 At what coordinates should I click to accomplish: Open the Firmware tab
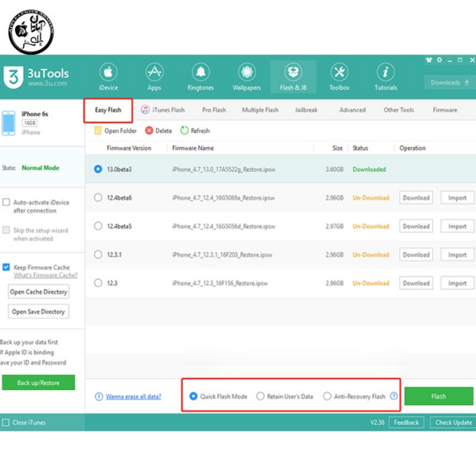click(445, 110)
